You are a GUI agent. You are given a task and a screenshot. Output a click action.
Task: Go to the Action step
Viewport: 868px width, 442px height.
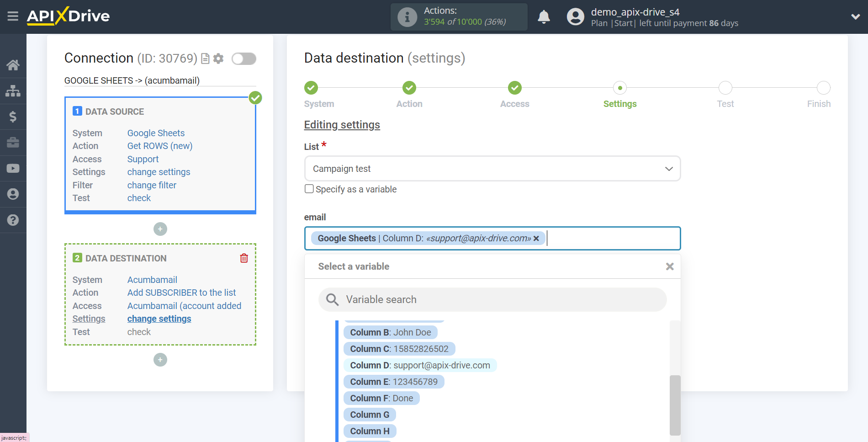point(409,88)
